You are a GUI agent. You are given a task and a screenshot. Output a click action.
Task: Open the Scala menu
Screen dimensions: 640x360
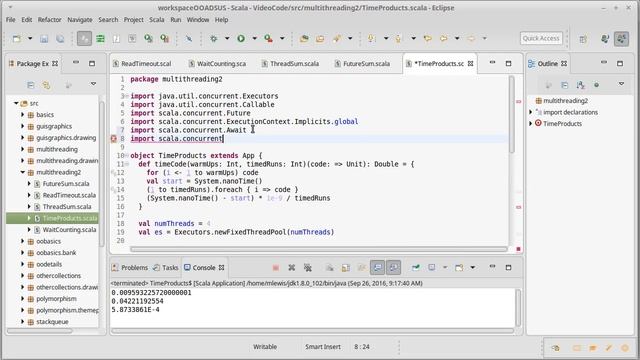pos(156,20)
